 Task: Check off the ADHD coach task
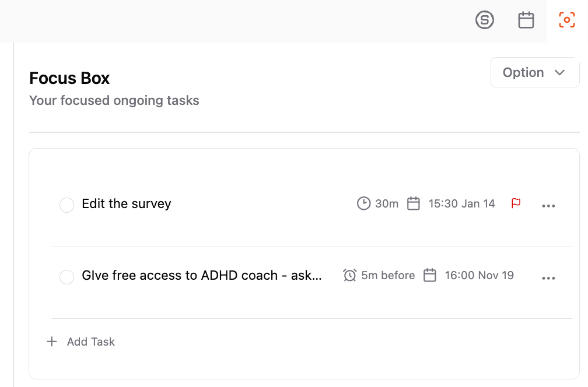(x=66, y=277)
